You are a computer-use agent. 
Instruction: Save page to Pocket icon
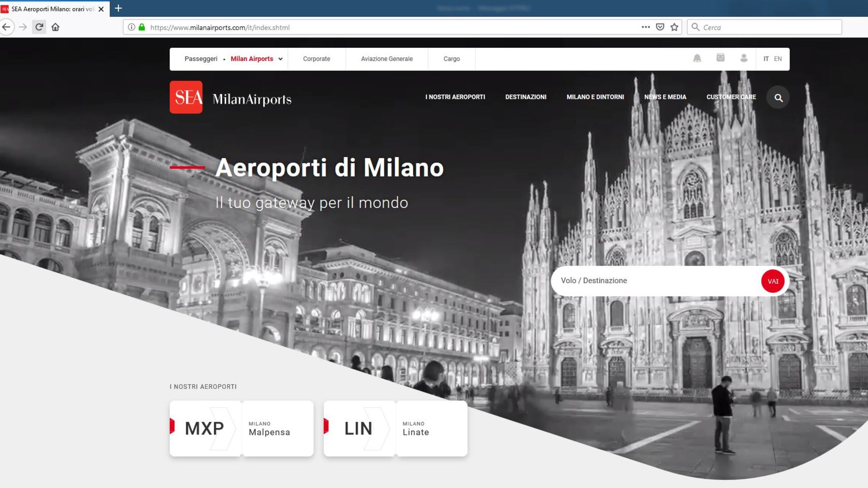tap(660, 27)
